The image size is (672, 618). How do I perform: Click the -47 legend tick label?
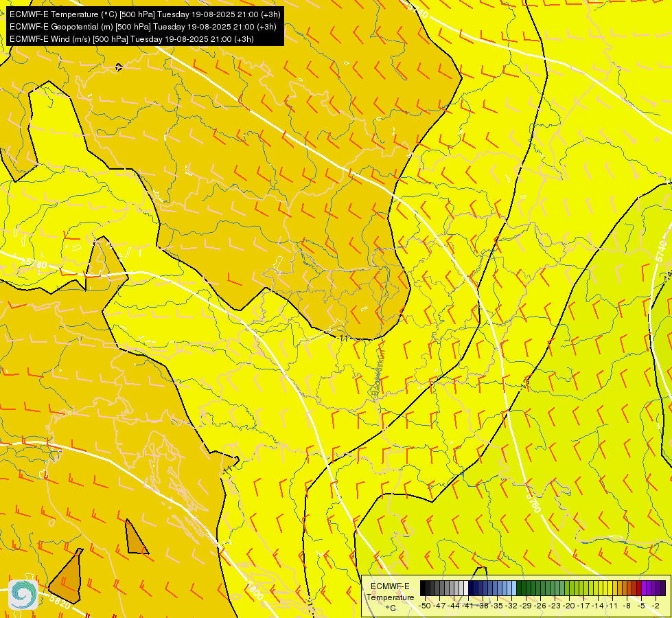439,606
